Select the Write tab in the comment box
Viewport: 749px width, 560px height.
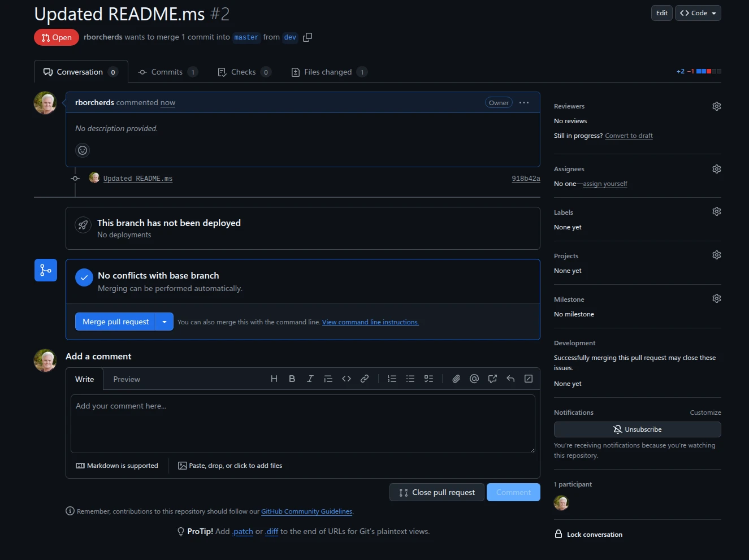85,379
